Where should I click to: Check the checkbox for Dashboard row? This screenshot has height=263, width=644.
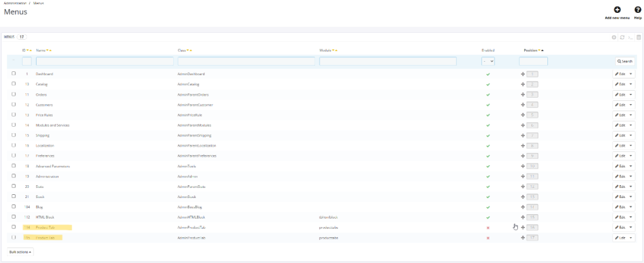pos(14,74)
